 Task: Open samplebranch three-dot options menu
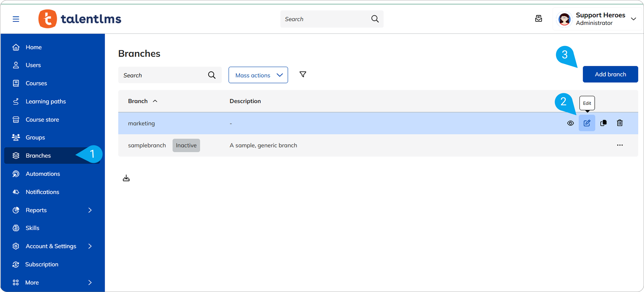619,145
